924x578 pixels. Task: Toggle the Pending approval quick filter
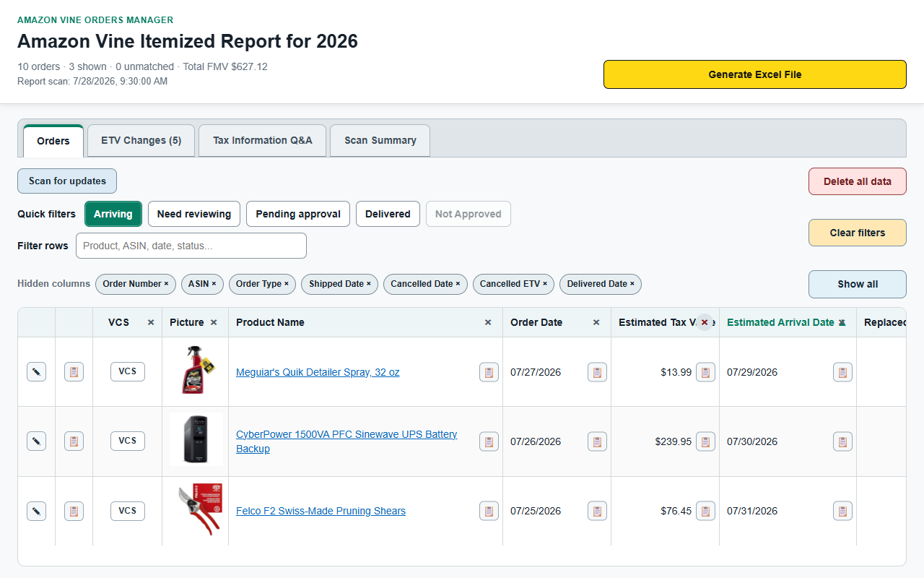click(x=298, y=214)
